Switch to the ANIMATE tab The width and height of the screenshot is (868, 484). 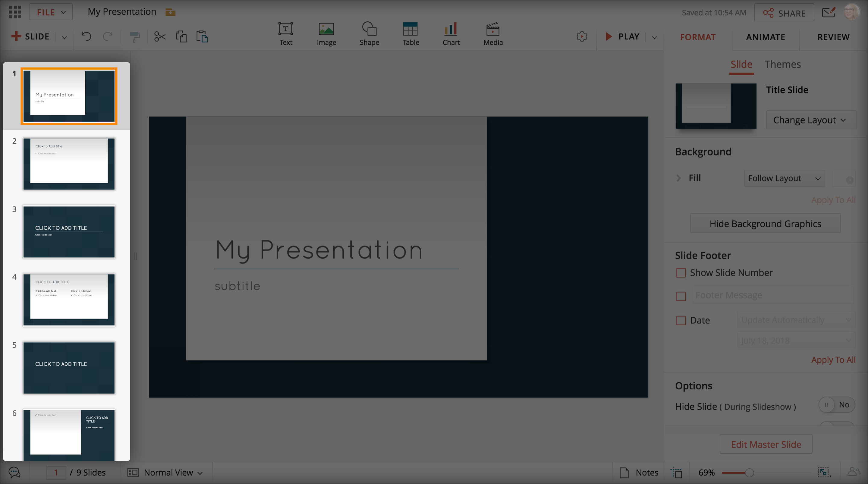765,37
